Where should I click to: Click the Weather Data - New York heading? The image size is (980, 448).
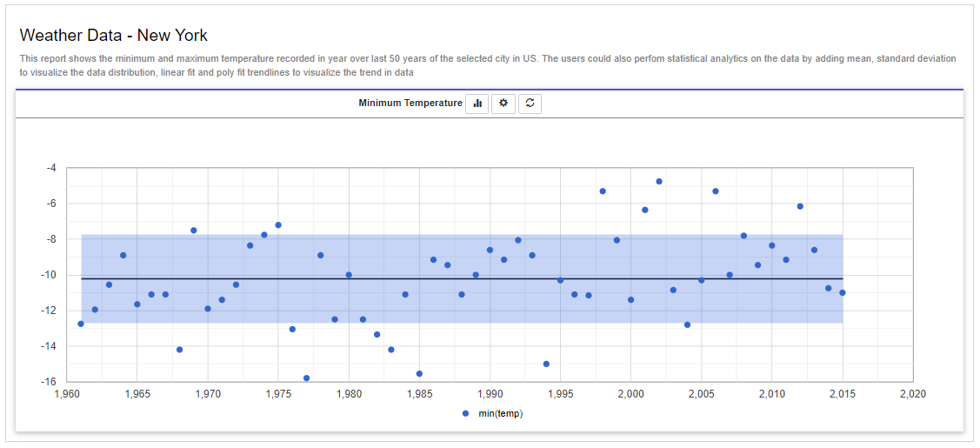pos(113,36)
